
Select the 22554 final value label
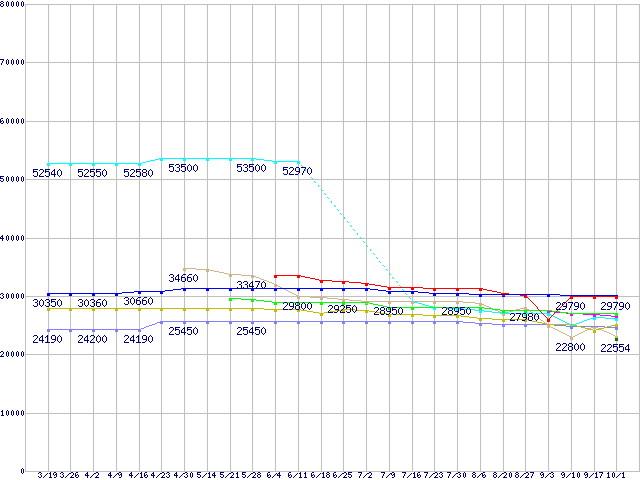(615, 348)
